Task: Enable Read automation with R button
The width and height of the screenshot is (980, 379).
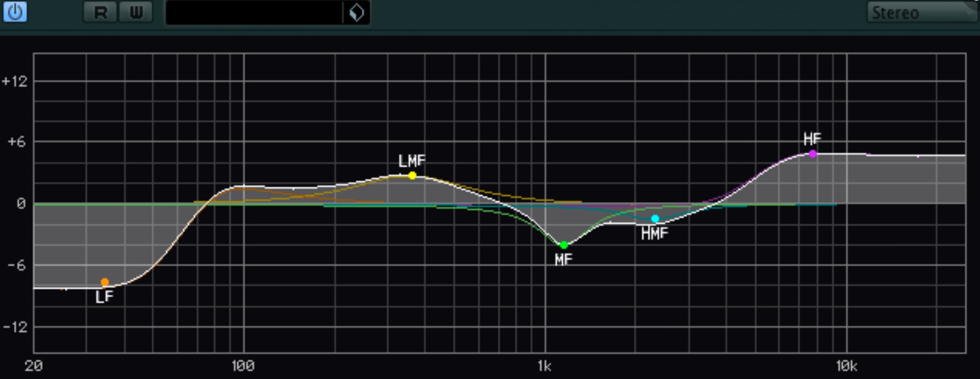Action: [x=100, y=12]
